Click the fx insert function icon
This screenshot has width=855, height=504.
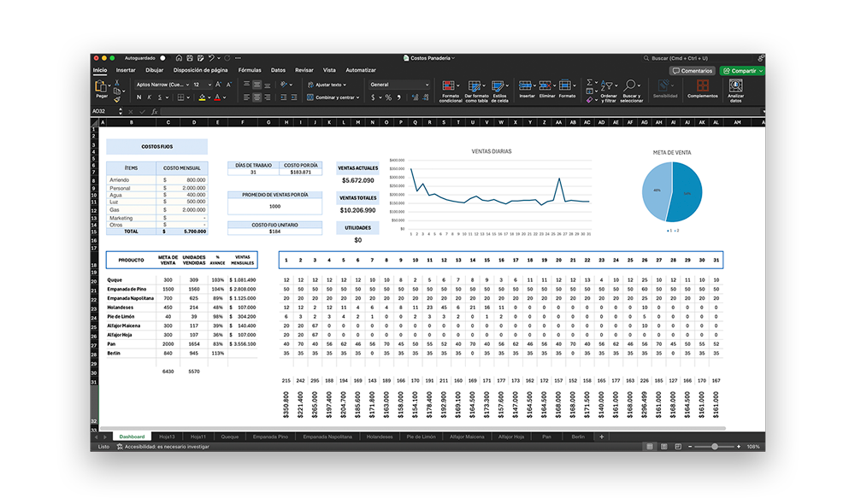point(154,111)
